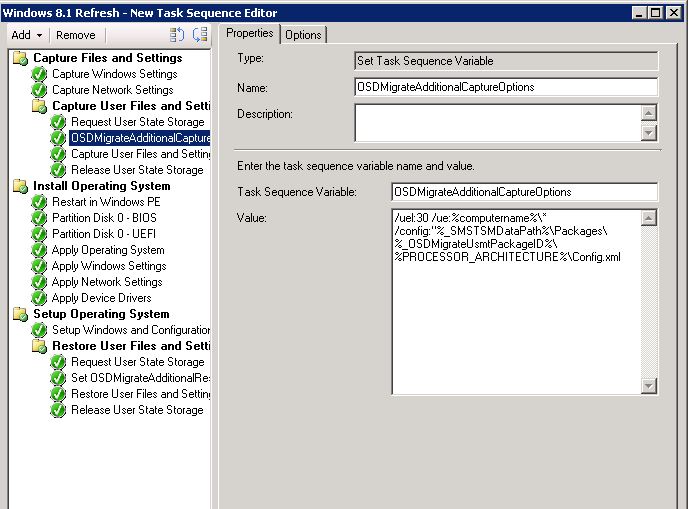Click Description scrollbar down arrow
The width and height of the screenshot is (688, 509).
coord(649,132)
